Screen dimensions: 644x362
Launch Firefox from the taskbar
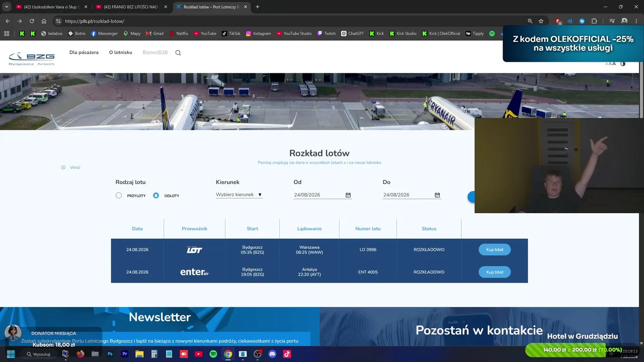80,354
